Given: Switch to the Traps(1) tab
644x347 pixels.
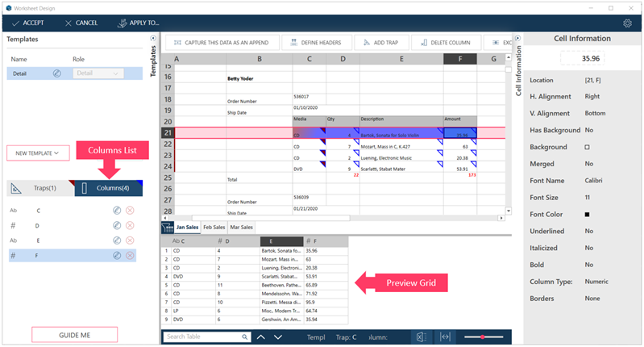Looking at the screenshot, I should pyautogui.click(x=39, y=189).
